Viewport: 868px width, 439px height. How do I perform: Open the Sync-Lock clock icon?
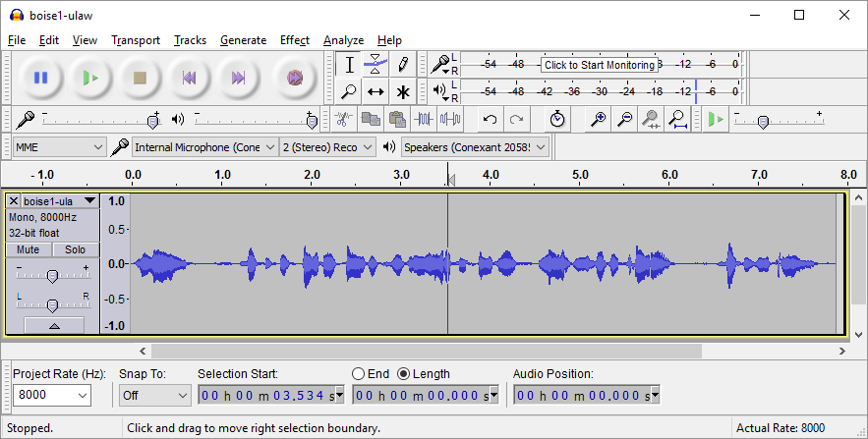pyautogui.click(x=557, y=119)
